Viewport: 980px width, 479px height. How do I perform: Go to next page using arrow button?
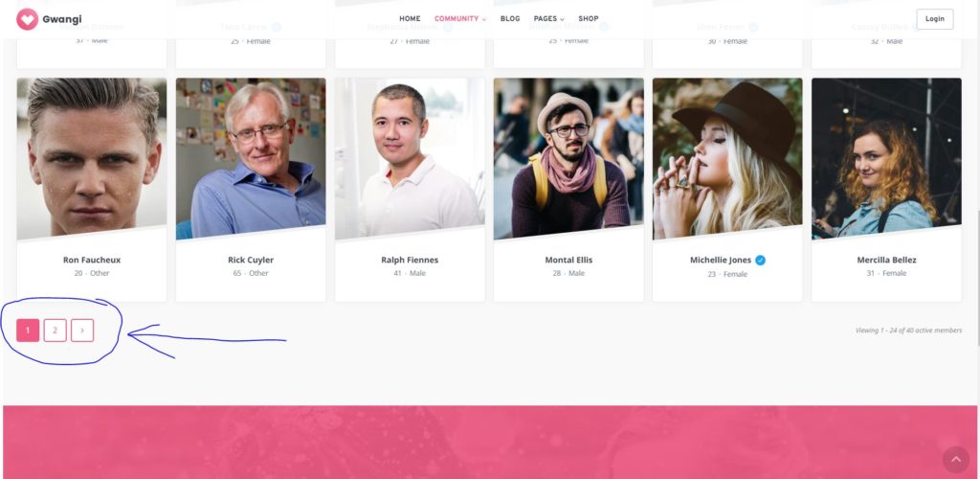(x=82, y=331)
